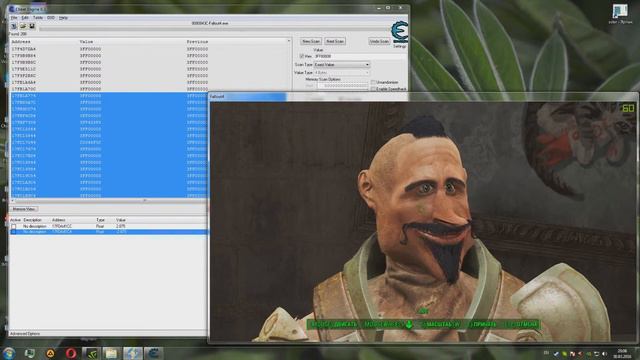The width and height of the screenshot is (640, 360).
Task: Click the Memory View button
Action: (24, 209)
